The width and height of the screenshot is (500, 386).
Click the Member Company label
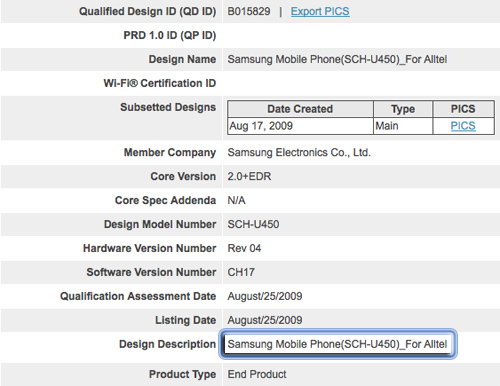click(170, 152)
